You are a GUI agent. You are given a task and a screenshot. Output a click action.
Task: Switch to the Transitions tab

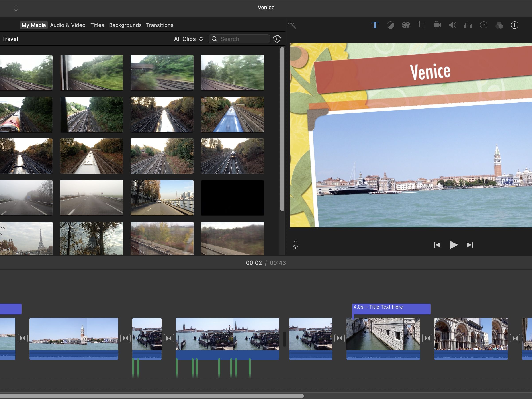click(160, 25)
